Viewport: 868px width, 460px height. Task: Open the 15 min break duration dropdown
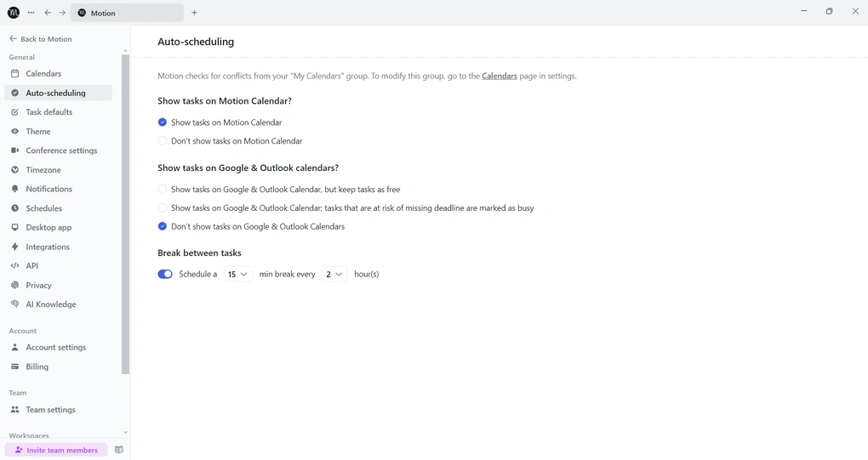(x=238, y=275)
